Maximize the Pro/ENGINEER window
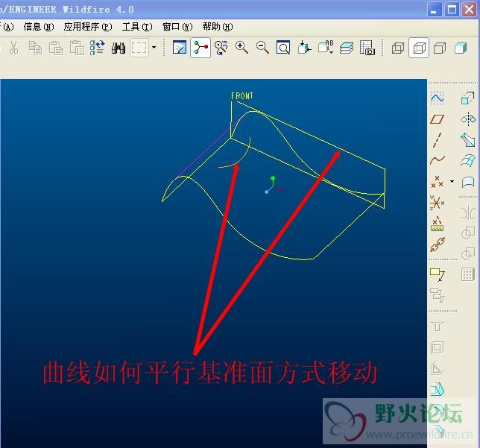This screenshot has width=480, height=448. tap(452, 10)
